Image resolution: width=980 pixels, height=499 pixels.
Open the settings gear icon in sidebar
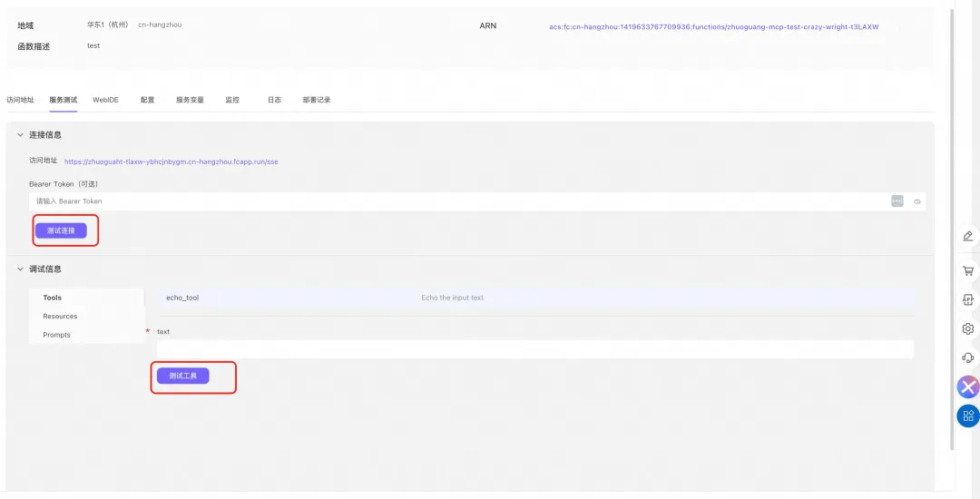[968, 328]
